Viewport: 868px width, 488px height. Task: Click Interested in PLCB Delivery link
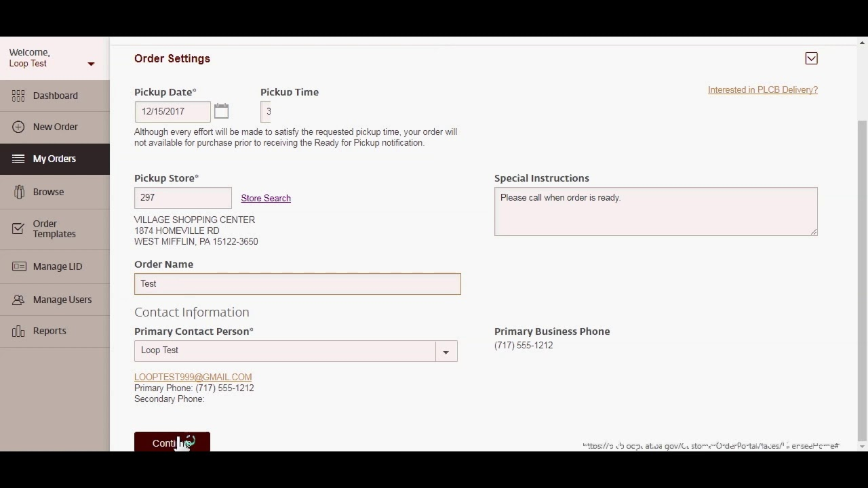762,89
